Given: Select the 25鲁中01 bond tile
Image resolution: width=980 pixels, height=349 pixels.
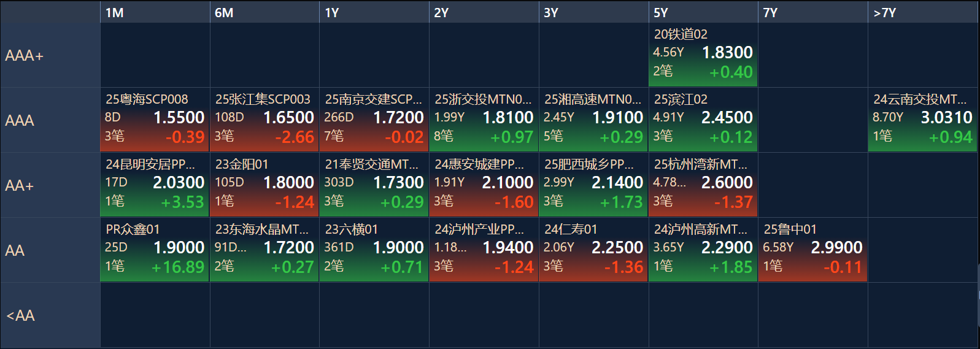Looking at the screenshot, I should click(812, 250).
